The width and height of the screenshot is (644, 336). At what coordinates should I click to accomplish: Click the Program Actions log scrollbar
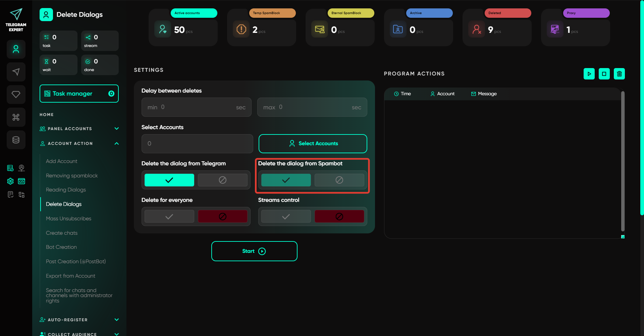[623, 161]
